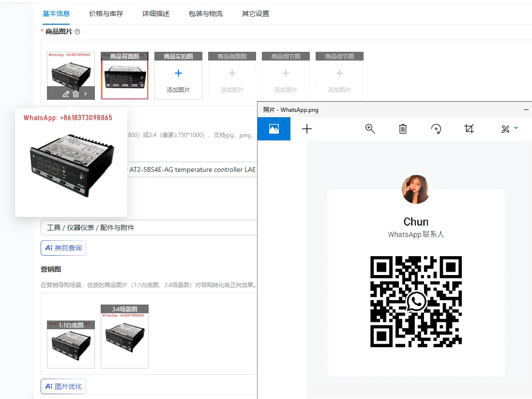Select the 商品背面图 thumbnail
The image size is (532, 399).
point(124,76)
